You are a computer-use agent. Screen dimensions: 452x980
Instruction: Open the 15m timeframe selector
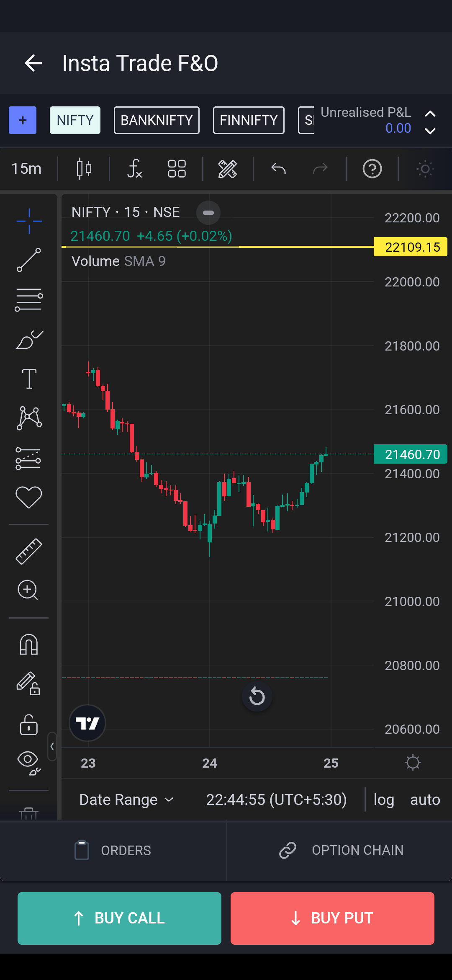point(26,169)
